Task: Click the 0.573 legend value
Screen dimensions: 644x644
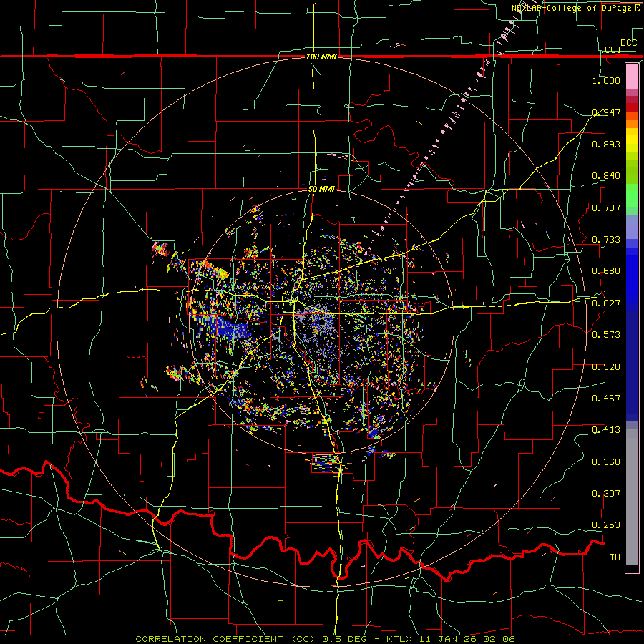Action: click(606, 335)
